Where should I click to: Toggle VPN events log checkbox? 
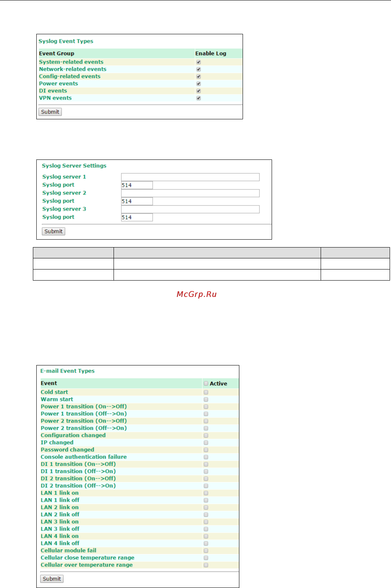[x=198, y=98]
